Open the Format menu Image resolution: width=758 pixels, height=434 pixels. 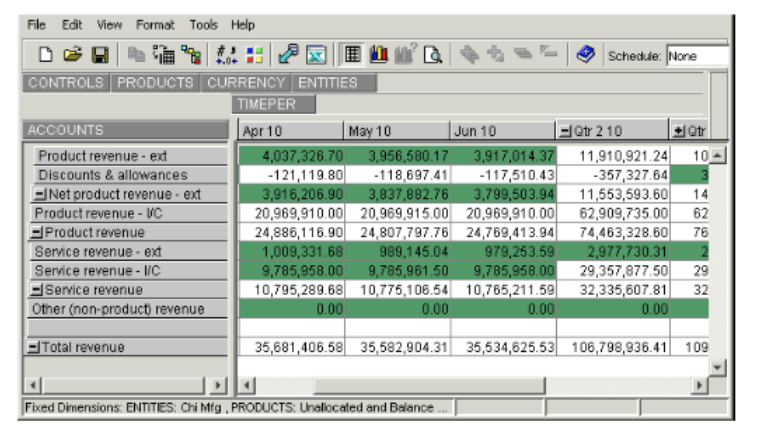(x=154, y=24)
